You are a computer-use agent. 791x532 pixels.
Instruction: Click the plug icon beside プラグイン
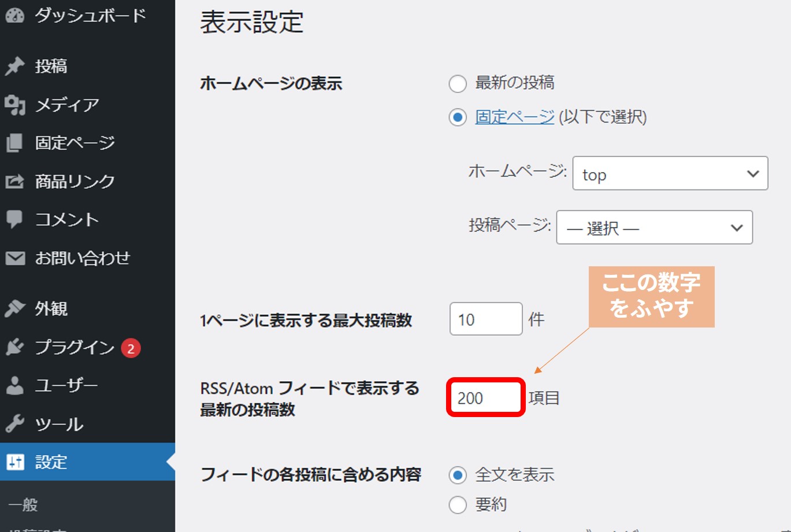(x=15, y=347)
